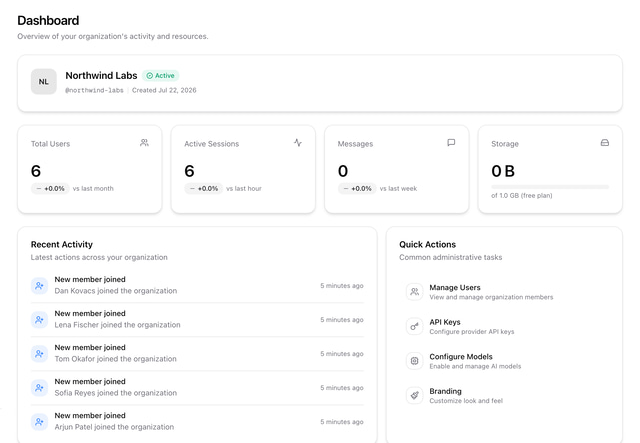Click the Arjun Patel member-joined icon

pyautogui.click(x=40, y=421)
